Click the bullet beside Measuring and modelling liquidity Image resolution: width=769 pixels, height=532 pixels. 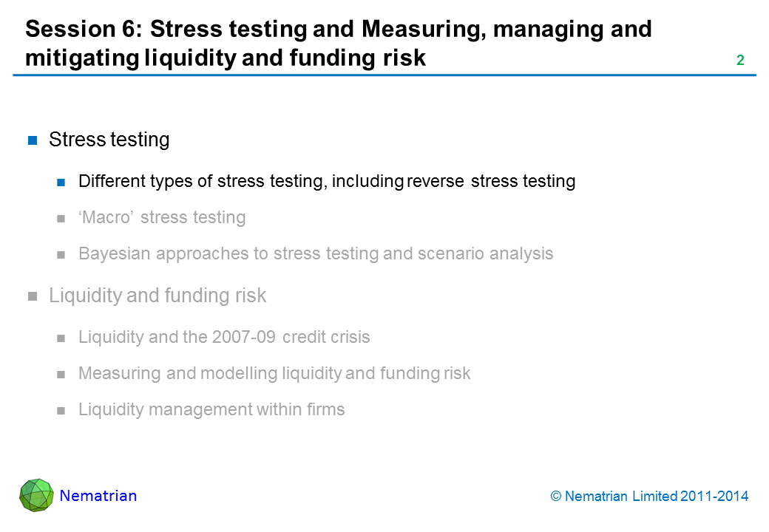[62, 374]
